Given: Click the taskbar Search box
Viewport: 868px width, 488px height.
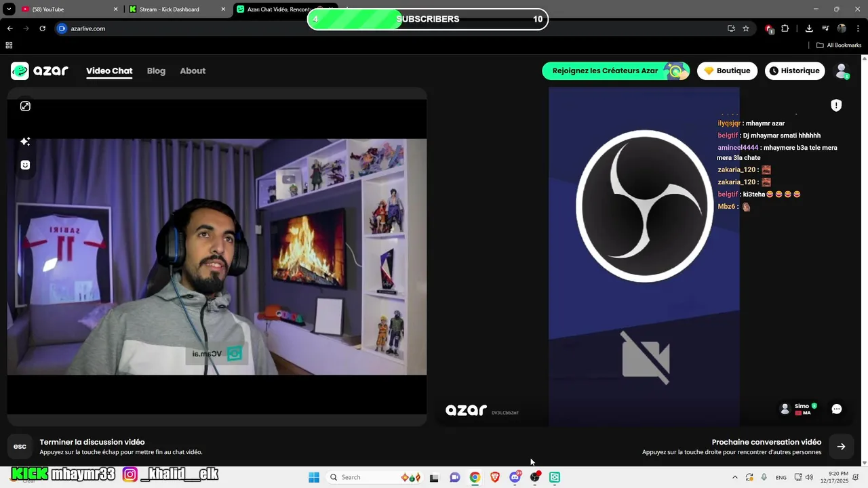Looking at the screenshot, I should point(374,477).
